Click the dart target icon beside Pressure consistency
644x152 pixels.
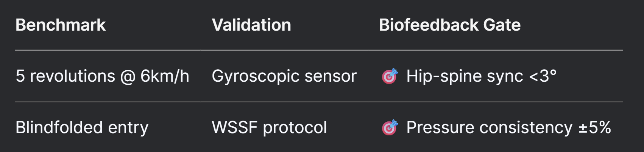tap(390, 127)
